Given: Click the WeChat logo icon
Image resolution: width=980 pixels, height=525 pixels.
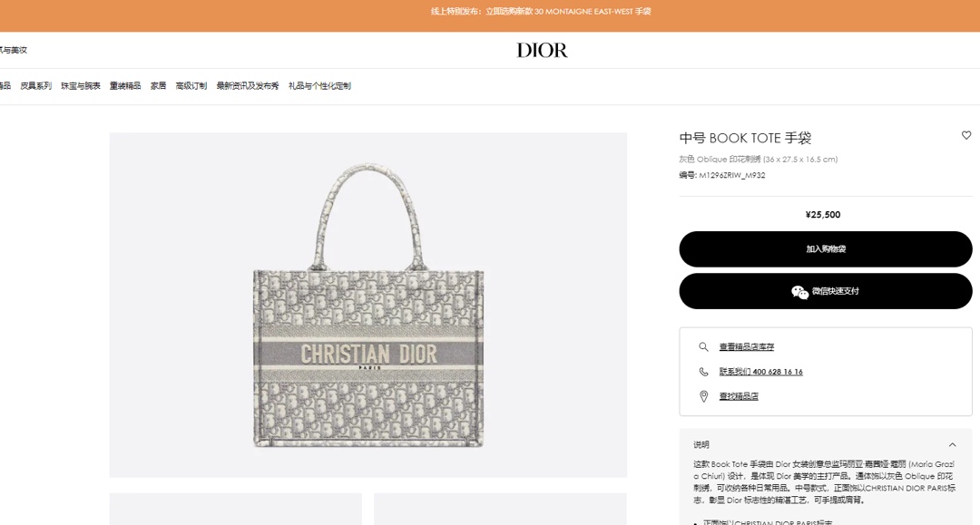Looking at the screenshot, I should coord(799,292).
